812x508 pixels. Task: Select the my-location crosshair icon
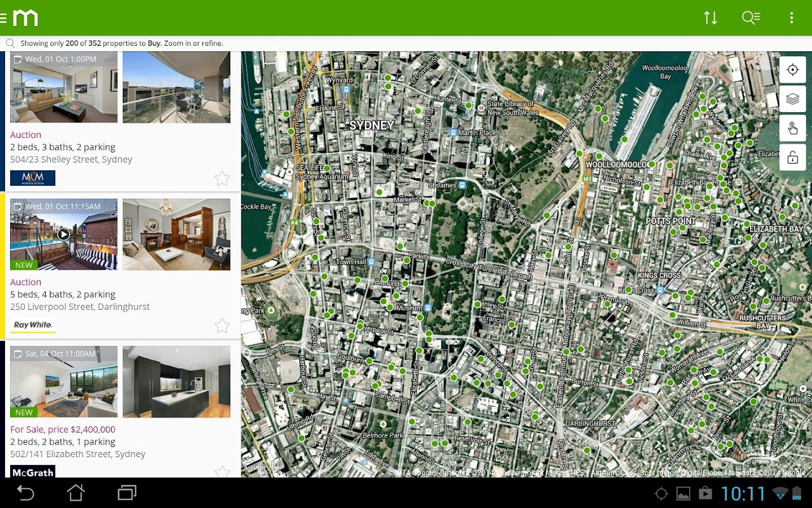(792, 69)
